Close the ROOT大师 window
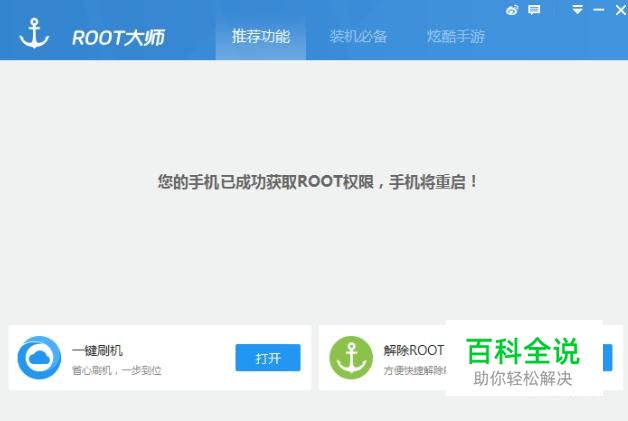The image size is (628, 421). click(x=621, y=10)
